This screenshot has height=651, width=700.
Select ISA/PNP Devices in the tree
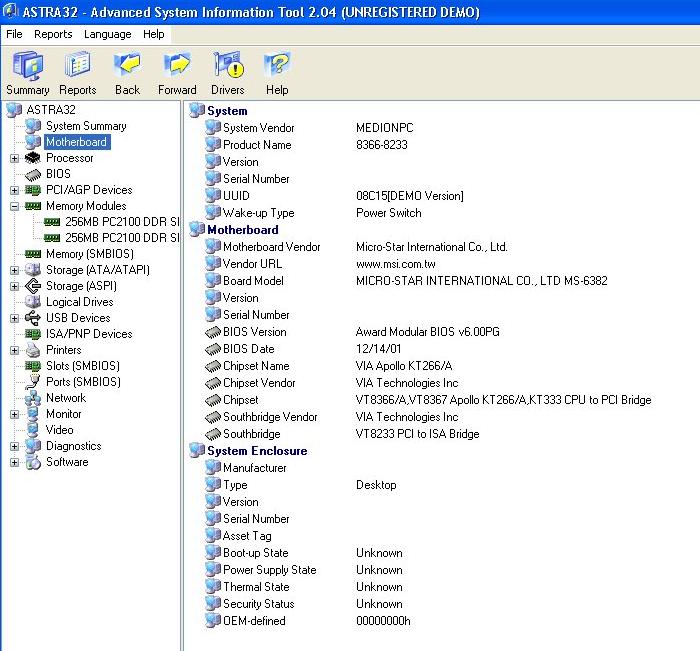click(x=89, y=334)
